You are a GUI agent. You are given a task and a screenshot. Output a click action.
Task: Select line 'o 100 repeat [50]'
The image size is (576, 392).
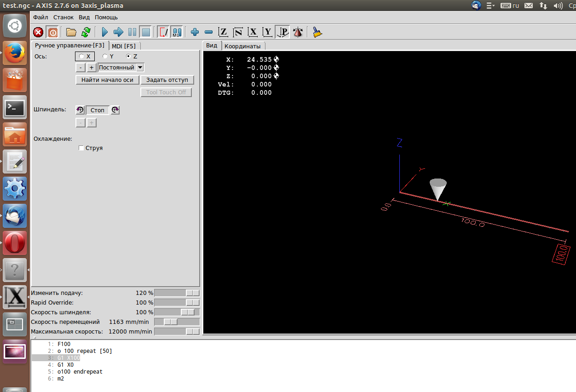pos(85,351)
